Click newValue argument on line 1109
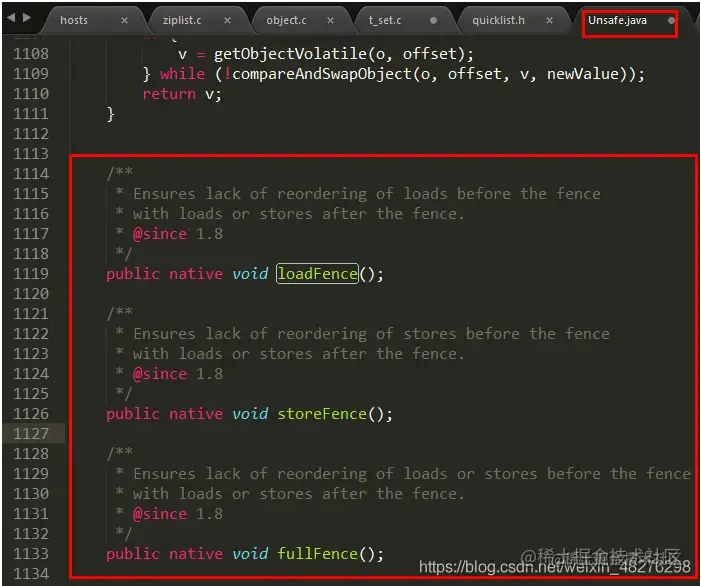 tap(583, 74)
